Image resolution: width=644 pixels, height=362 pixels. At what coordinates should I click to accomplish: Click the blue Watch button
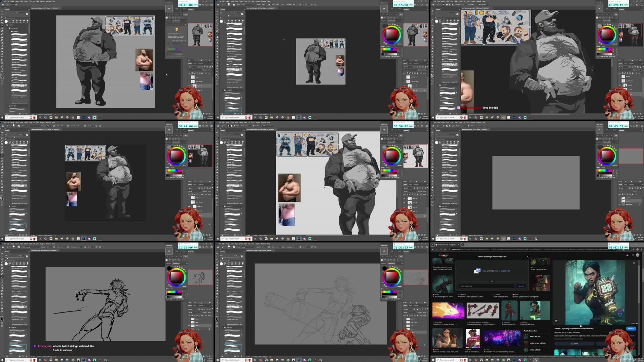click(631, 328)
